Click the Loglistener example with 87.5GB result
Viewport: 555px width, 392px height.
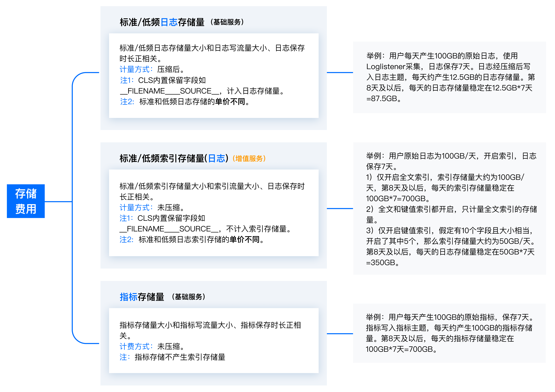(x=449, y=77)
